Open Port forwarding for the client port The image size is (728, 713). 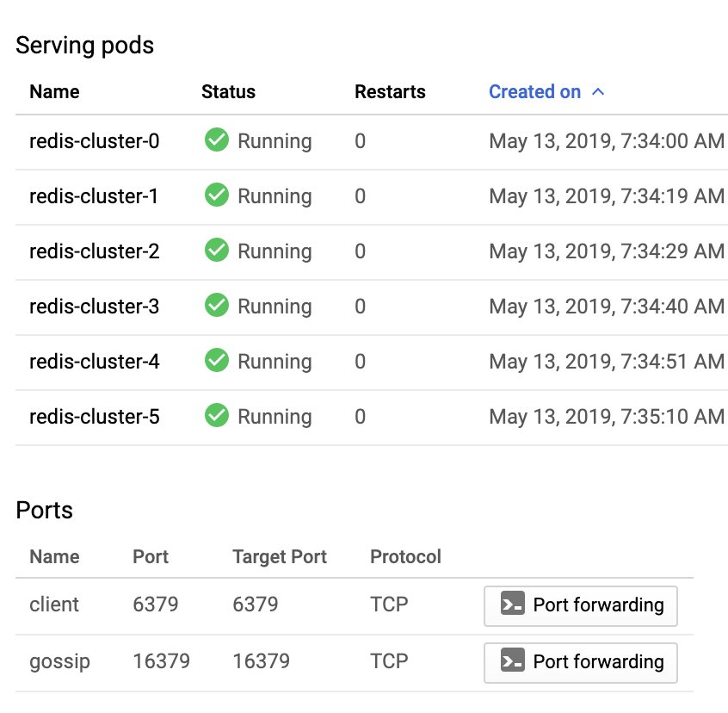tap(581, 604)
